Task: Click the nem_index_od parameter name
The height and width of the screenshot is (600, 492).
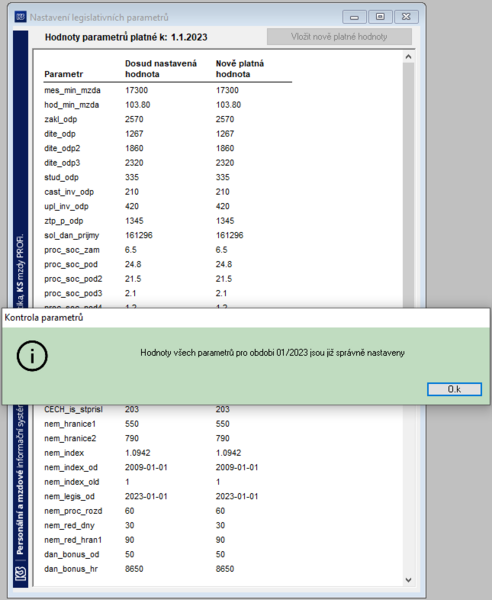Action: point(71,468)
